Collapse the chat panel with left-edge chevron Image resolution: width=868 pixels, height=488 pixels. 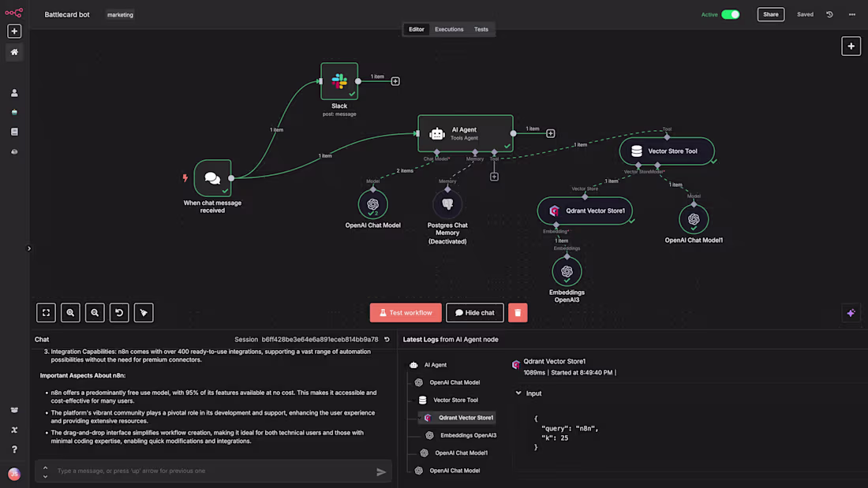point(29,248)
